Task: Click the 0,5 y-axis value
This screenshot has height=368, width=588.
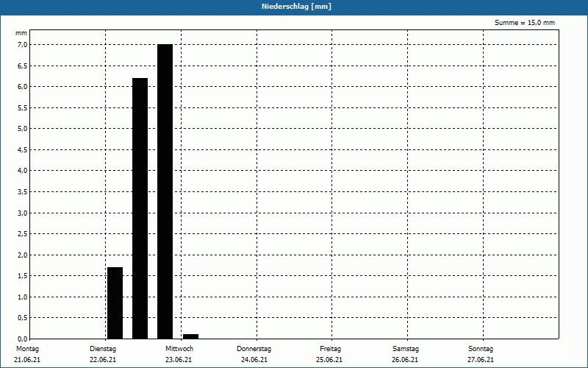Action: coord(23,318)
